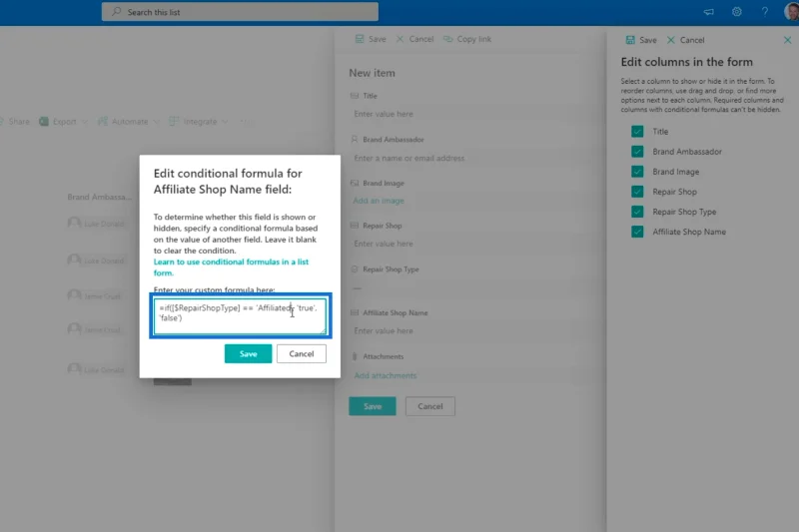
Task: Click Cancel in the Edit columns panel
Action: 685,40
